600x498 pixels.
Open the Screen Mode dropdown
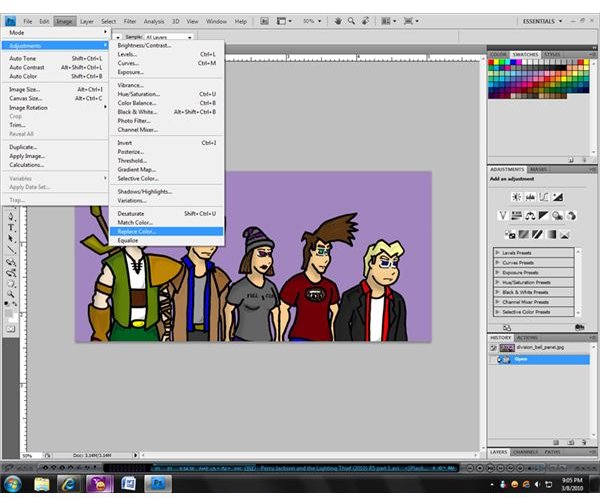pyautogui.click(x=411, y=21)
